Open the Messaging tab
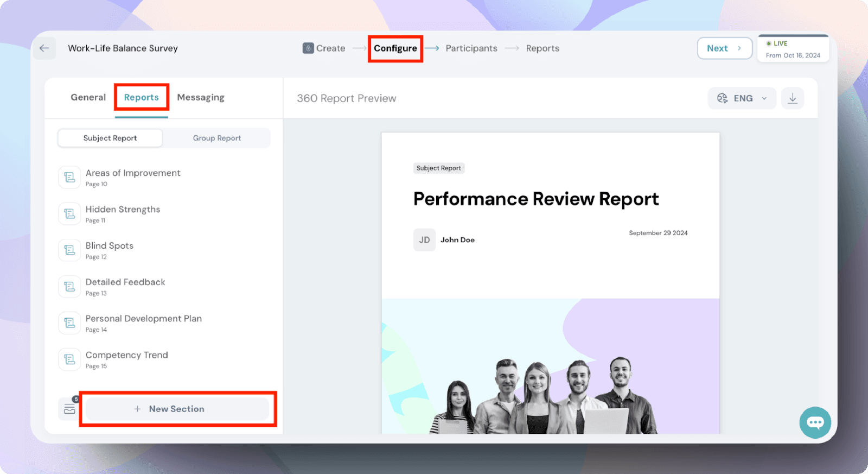868x474 pixels. click(200, 97)
